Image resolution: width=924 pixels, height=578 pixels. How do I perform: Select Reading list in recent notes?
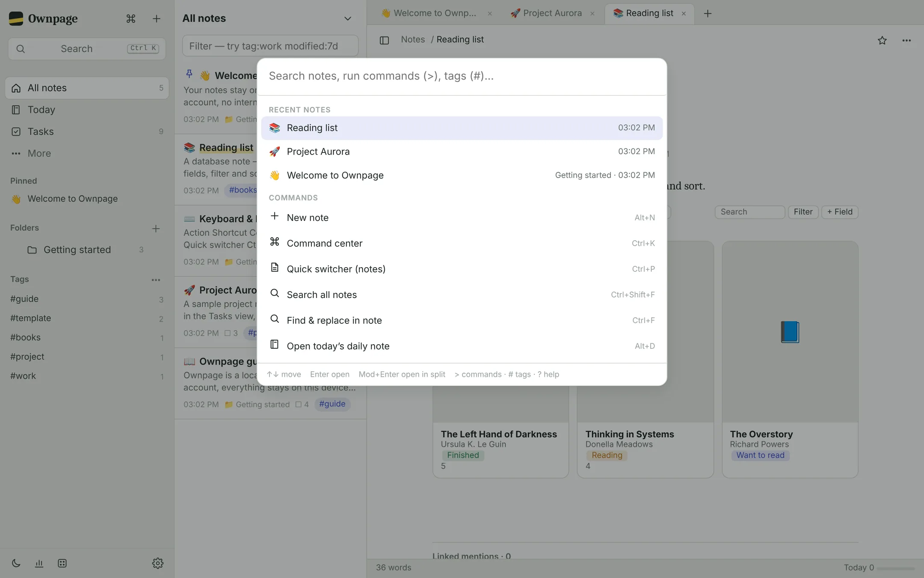pos(462,128)
